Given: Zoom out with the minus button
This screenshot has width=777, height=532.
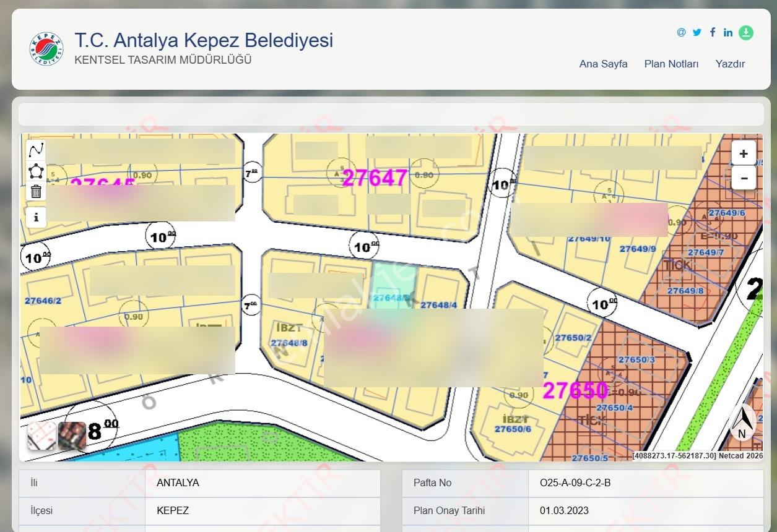Looking at the screenshot, I should point(744,178).
